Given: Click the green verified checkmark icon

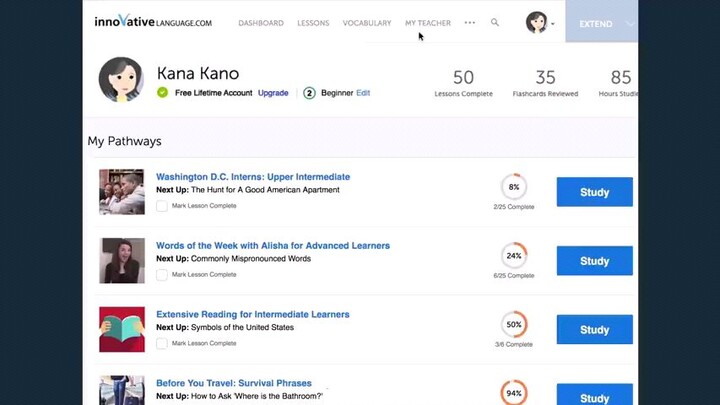Looking at the screenshot, I should [x=162, y=93].
